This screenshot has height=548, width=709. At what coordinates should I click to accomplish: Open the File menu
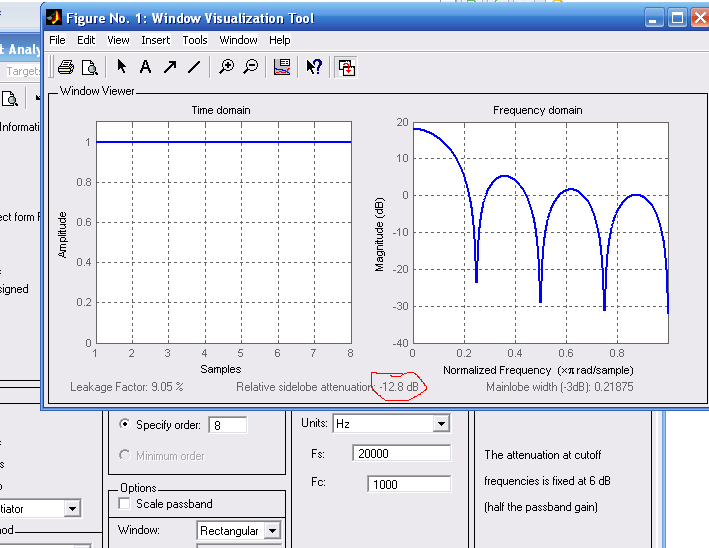point(57,40)
